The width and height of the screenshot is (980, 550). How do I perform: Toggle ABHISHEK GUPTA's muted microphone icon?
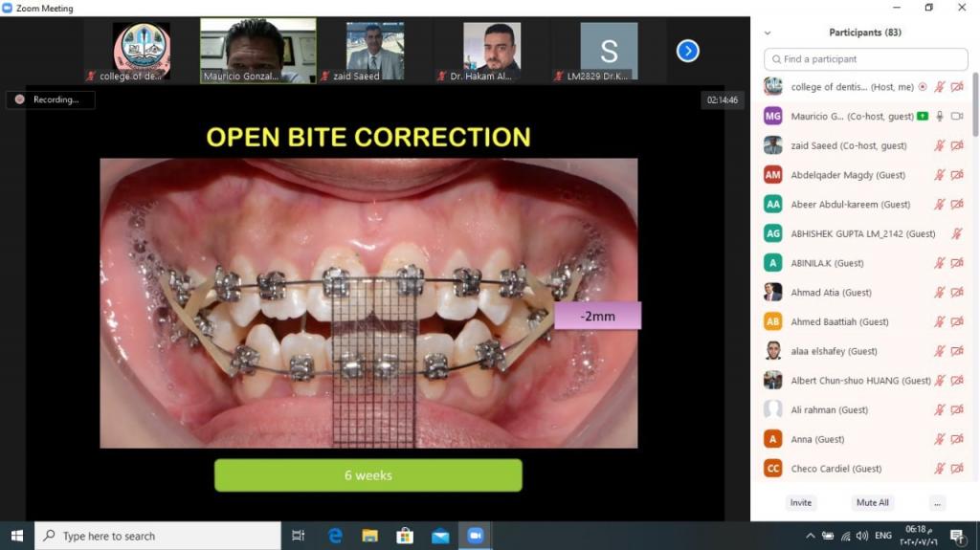coord(957,233)
